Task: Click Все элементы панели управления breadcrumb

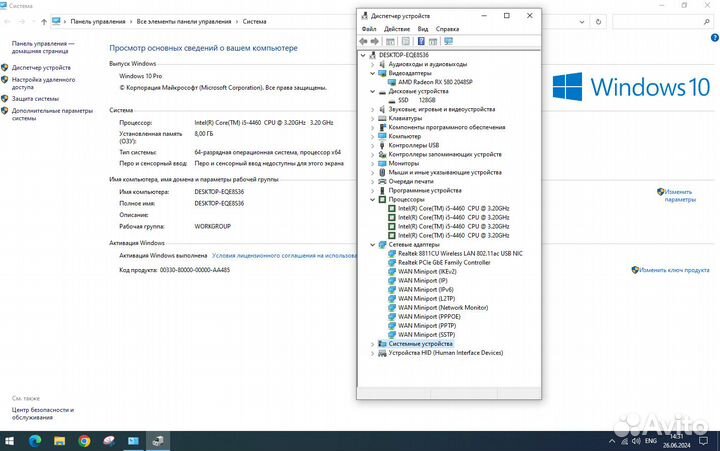Action: click(184, 22)
